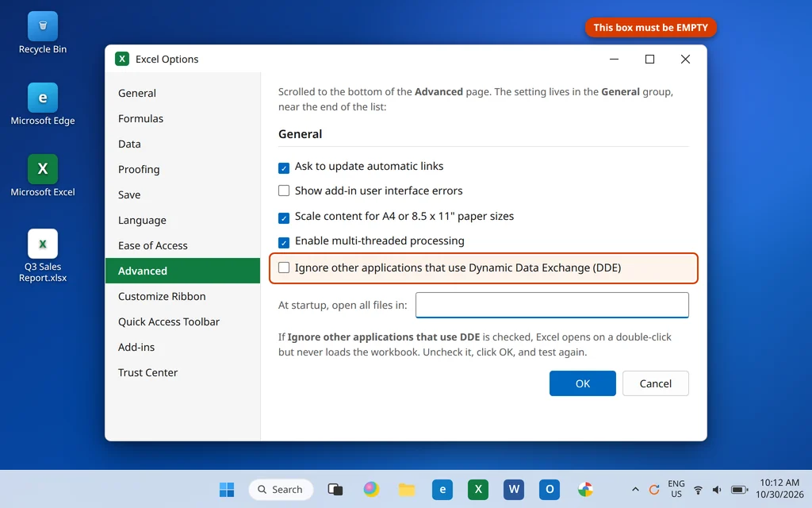This screenshot has width=812, height=508.
Task: Launch Copilot from the taskbar
Action: point(371,489)
